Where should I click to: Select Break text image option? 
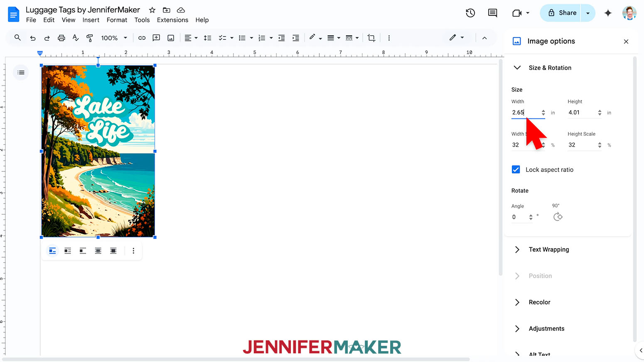(x=83, y=251)
